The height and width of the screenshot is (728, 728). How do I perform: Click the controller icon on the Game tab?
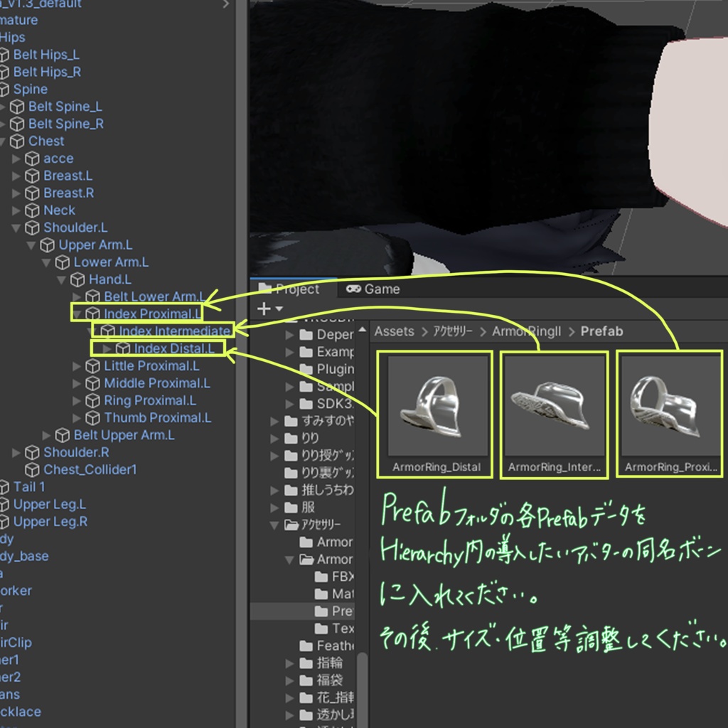[353, 289]
